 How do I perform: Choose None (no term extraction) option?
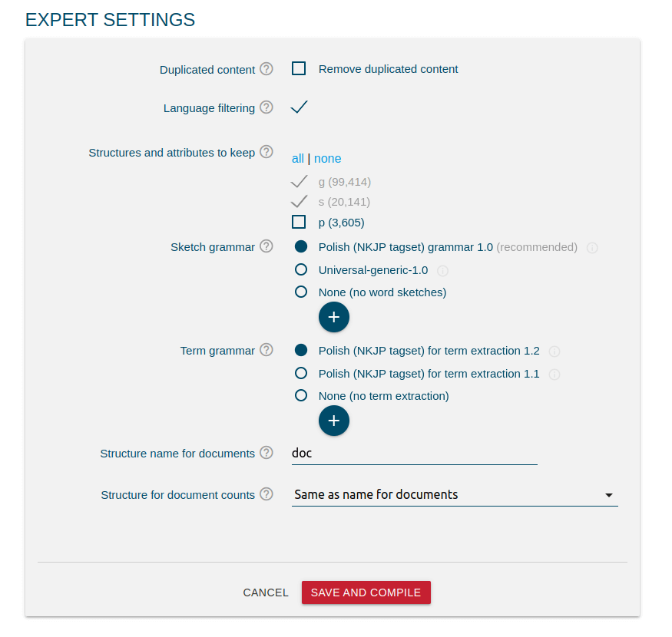tap(301, 395)
